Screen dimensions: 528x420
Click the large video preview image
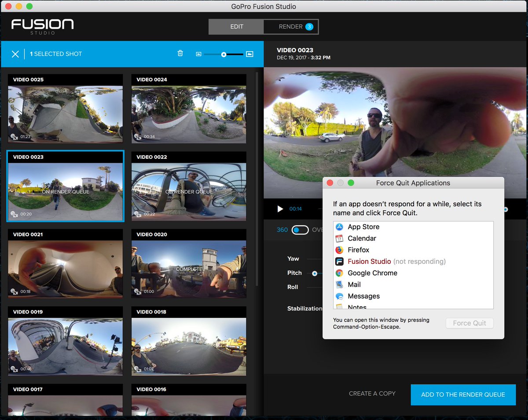click(395, 132)
